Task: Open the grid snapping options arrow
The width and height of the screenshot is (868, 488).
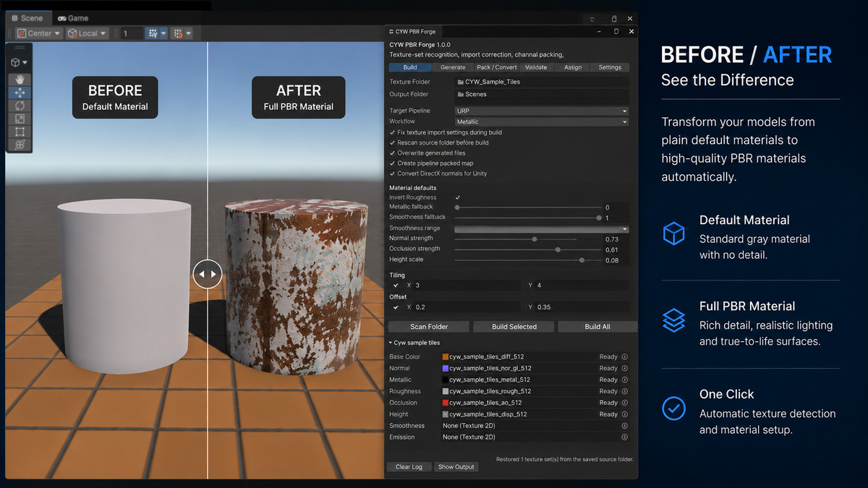Action: click(163, 33)
